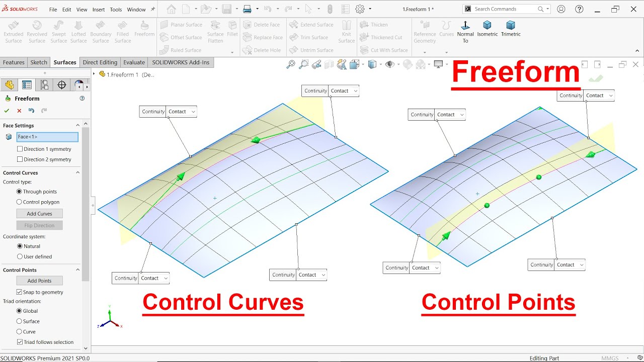Click the Home icon in title toolbar

click(171, 9)
